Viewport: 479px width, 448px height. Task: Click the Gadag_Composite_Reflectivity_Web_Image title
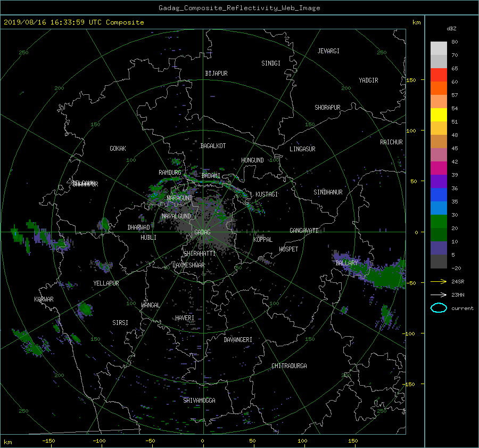(239, 8)
